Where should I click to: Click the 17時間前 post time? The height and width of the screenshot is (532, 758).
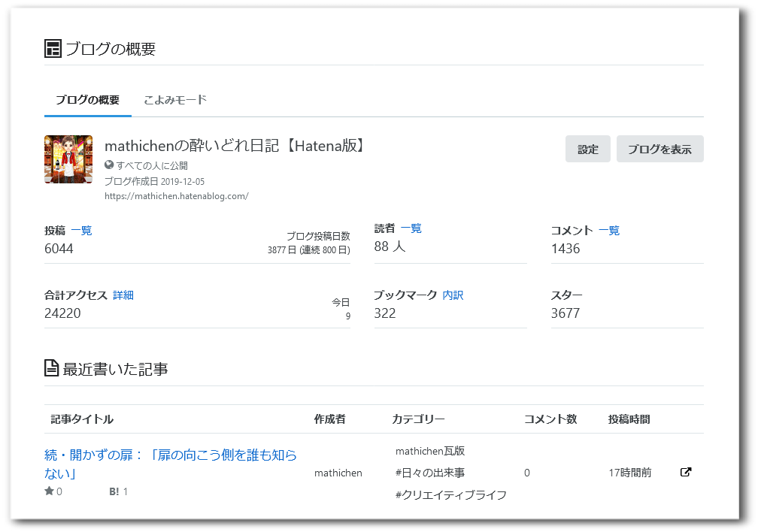point(630,473)
